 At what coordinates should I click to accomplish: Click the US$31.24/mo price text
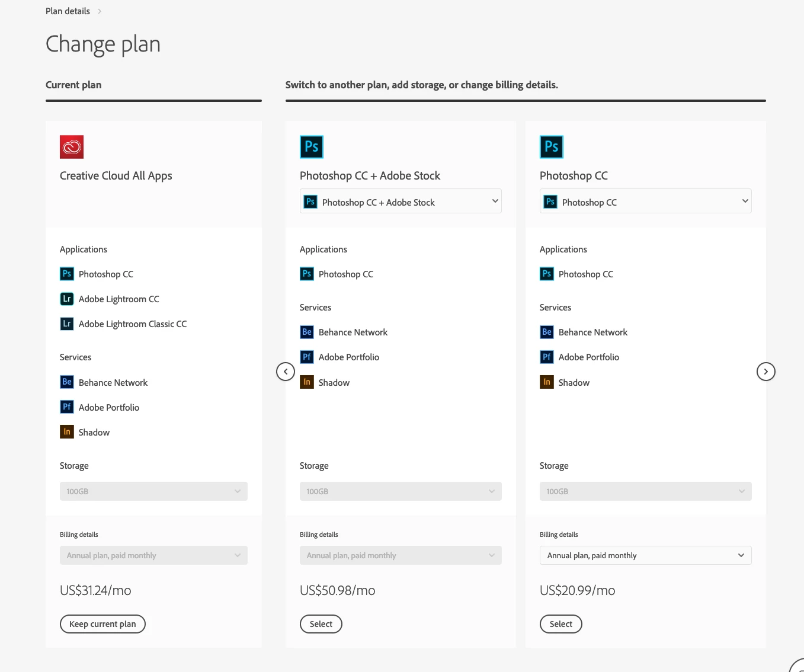95,590
